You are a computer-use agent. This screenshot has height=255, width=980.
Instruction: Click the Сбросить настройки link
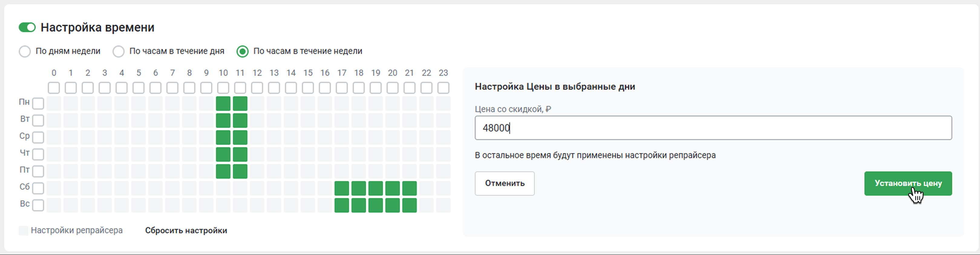click(186, 230)
